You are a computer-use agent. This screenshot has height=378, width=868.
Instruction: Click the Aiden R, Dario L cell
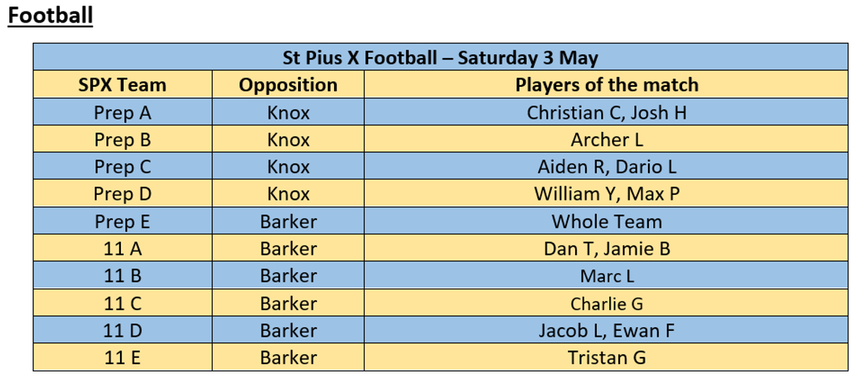click(606, 167)
